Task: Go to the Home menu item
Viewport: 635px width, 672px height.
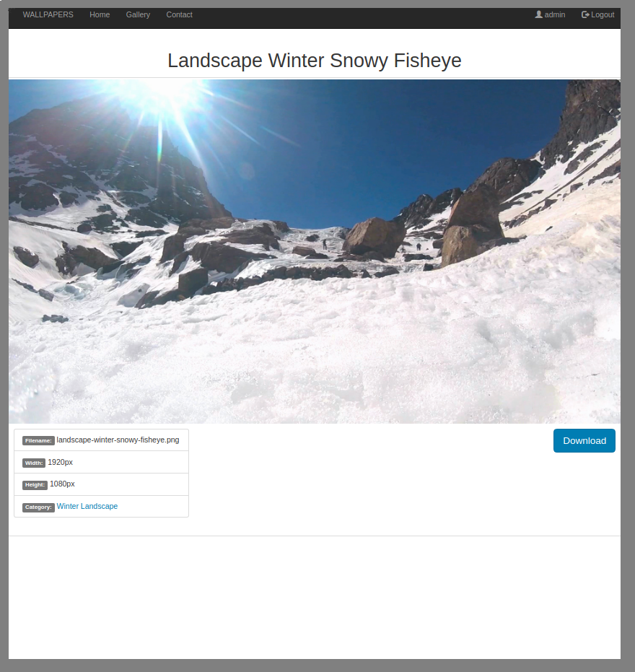Action: click(x=100, y=14)
